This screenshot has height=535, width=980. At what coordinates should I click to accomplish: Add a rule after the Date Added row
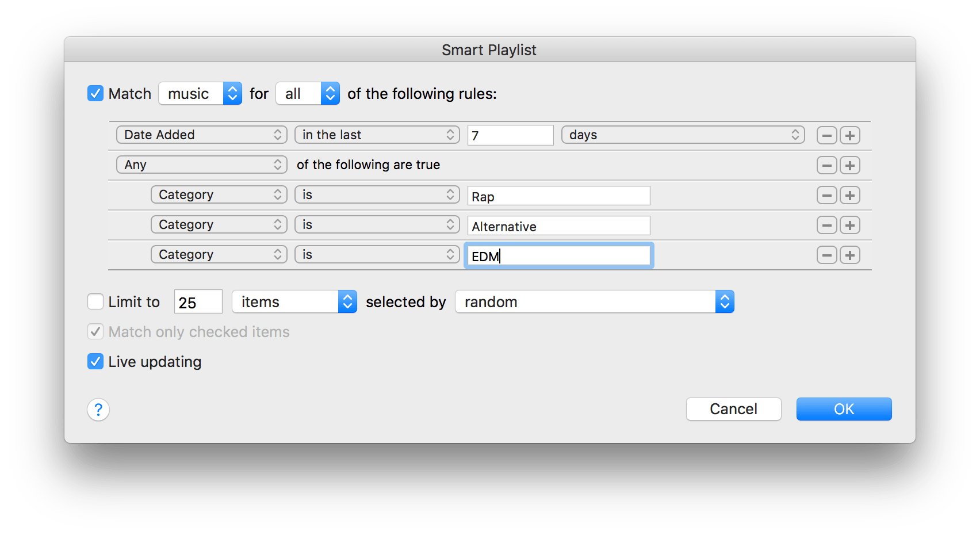tap(850, 136)
